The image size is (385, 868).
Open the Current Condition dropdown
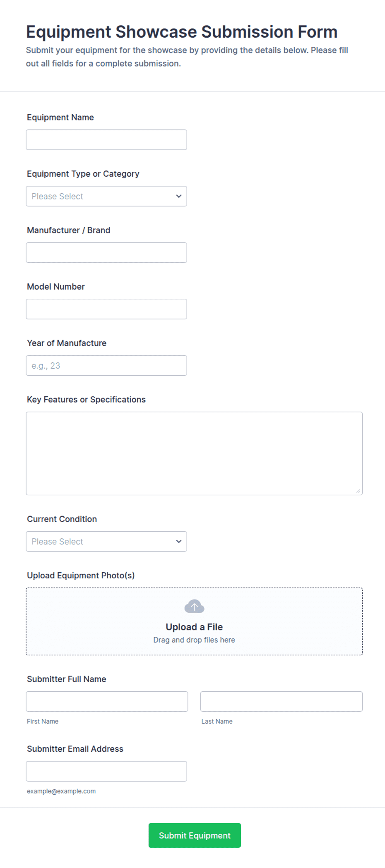point(106,542)
